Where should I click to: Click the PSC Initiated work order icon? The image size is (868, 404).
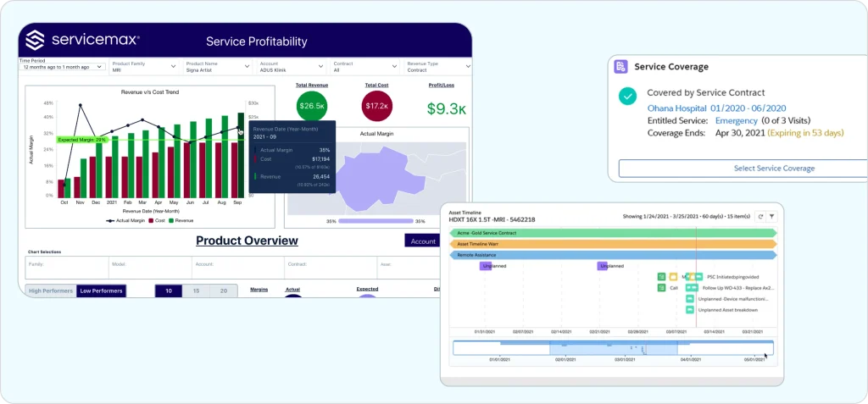698,277
